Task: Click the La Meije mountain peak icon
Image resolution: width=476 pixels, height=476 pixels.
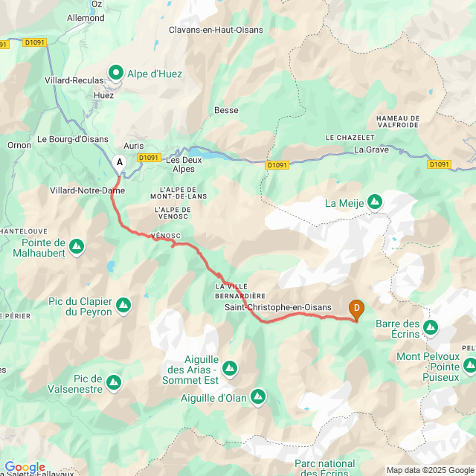Action: tap(375, 202)
